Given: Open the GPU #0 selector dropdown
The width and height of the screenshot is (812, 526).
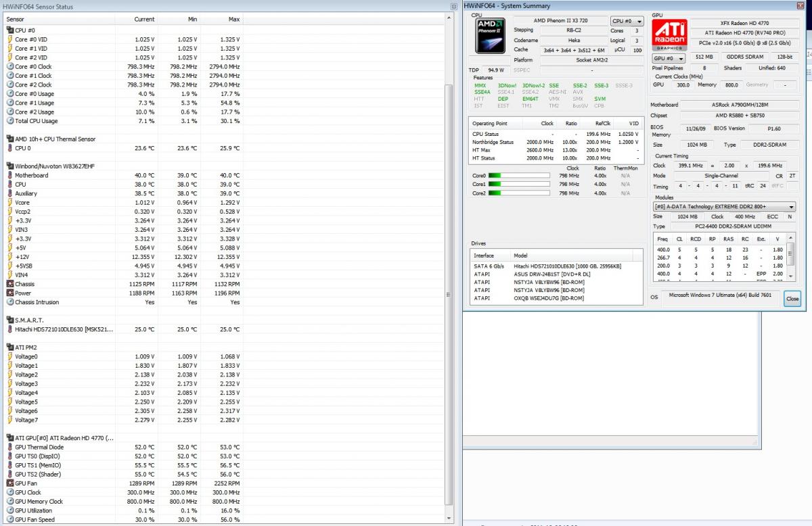Looking at the screenshot, I should (x=669, y=58).
